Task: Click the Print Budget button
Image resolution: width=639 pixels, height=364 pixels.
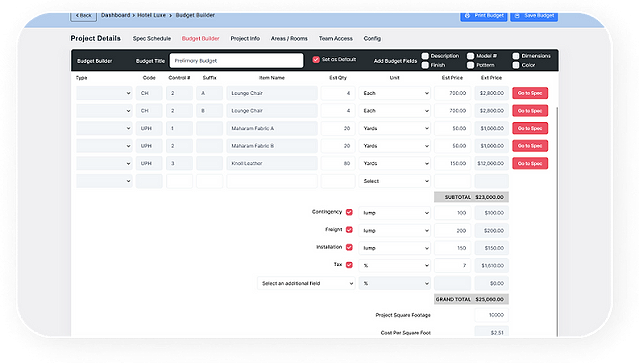Action: pos(484,16)
